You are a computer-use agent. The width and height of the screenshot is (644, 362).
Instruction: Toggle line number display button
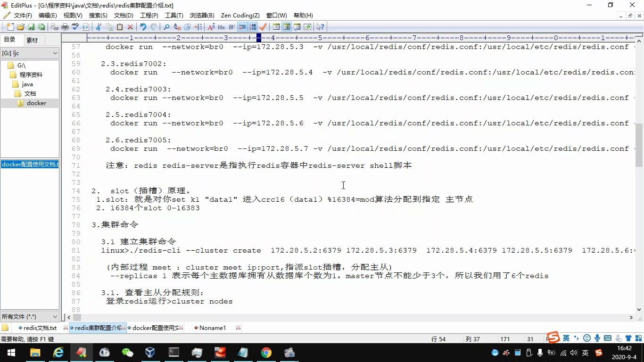point(253,27)
